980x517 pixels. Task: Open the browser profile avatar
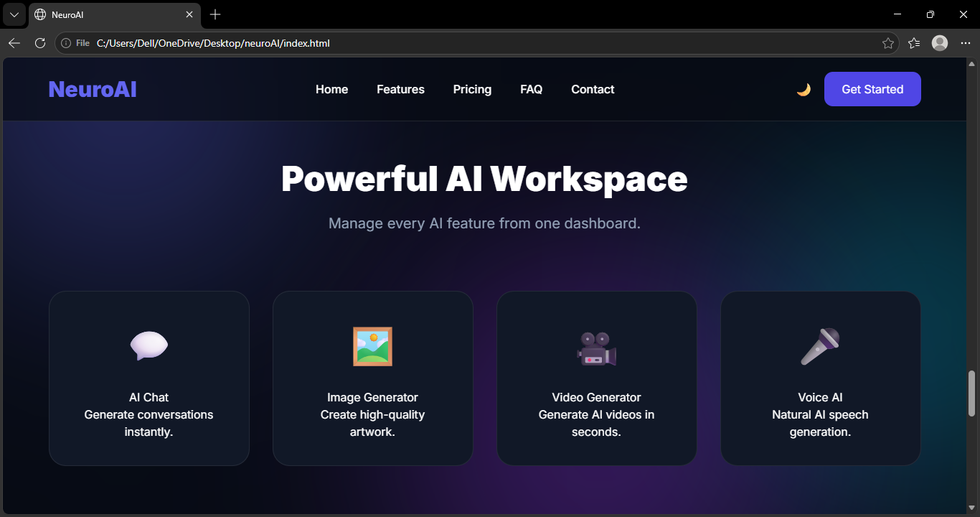click(940, 43)
